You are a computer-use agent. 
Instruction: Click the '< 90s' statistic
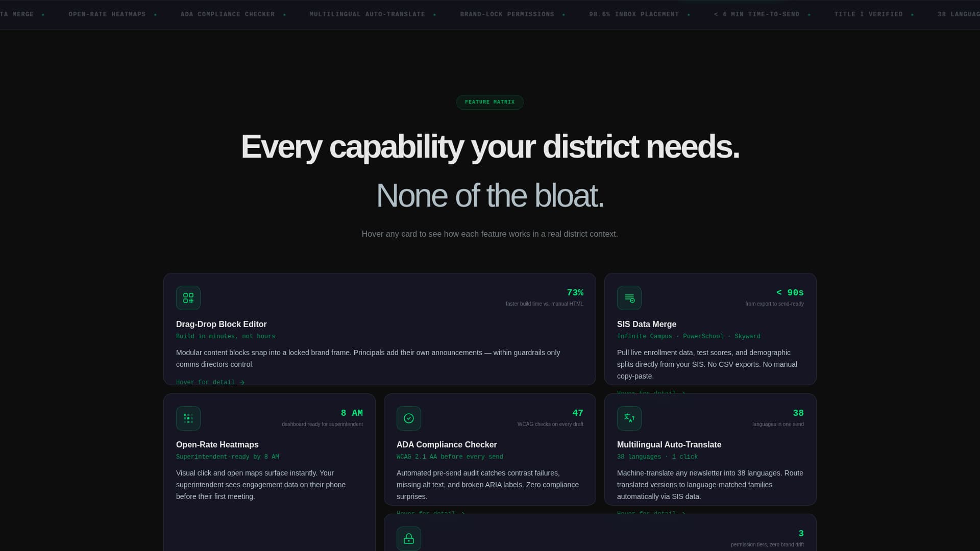tap(790, 293)
